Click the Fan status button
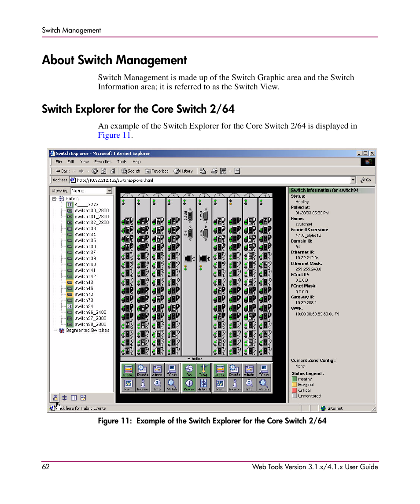This screenshot has height=504, width=420. click(x=189, y=370)
